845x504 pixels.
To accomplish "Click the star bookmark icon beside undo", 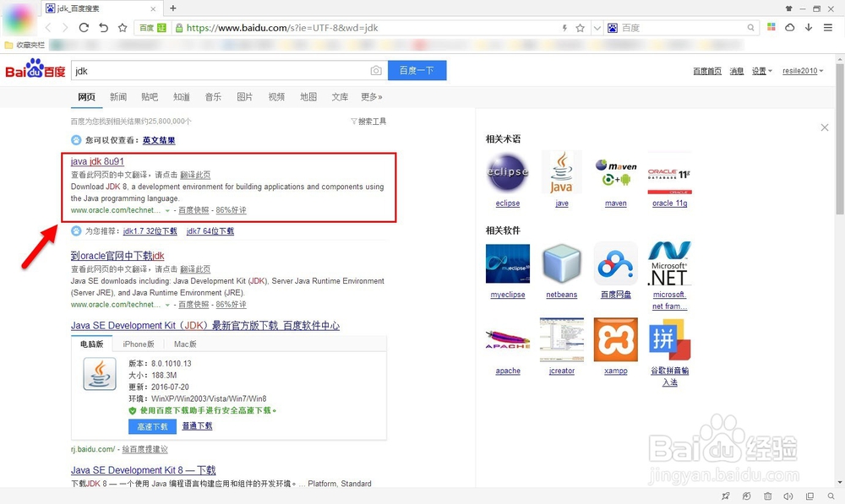I will 123,28.
